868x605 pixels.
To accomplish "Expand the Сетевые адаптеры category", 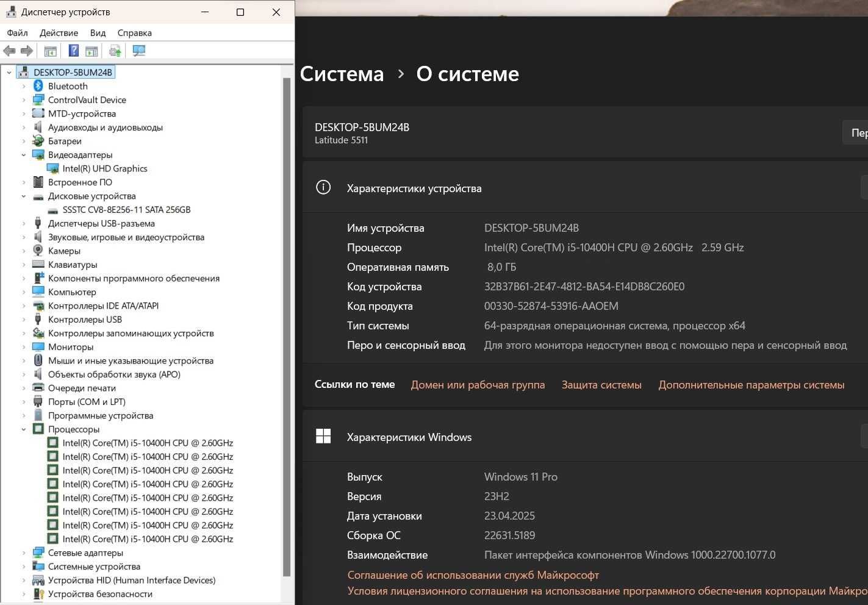I will [24, 553].
